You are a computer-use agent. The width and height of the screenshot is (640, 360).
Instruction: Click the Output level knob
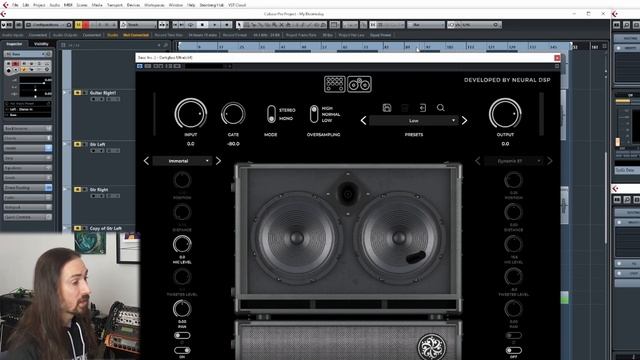pos(505,113)
